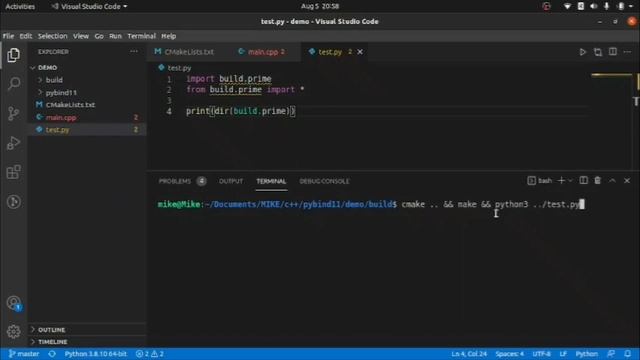Open the launch profile dropdown beside the plus icon

tap(571, 180)
